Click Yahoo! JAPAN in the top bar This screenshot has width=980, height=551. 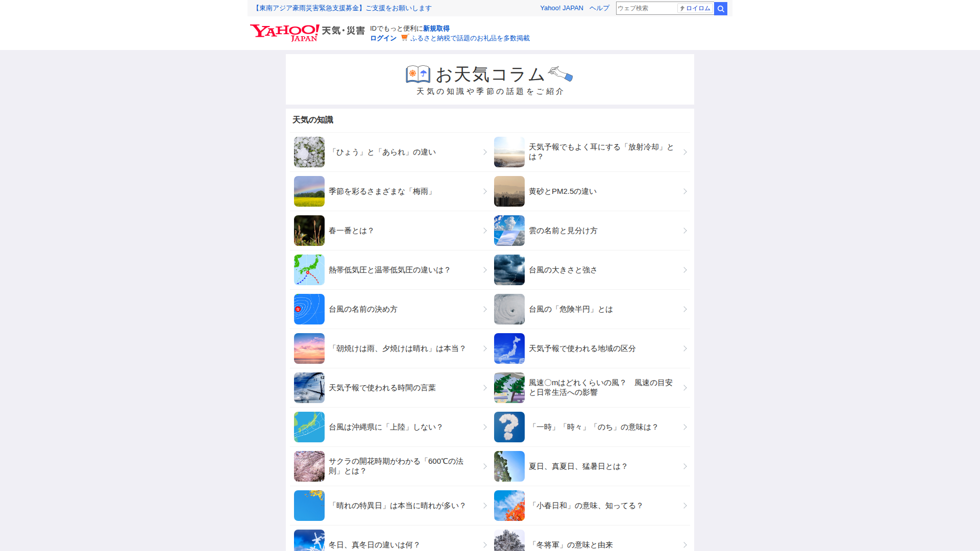click(561, 8)
